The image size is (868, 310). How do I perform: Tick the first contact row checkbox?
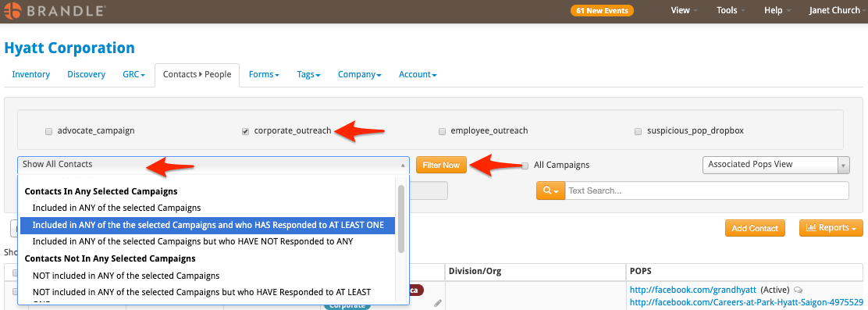(x=16, y=292)
